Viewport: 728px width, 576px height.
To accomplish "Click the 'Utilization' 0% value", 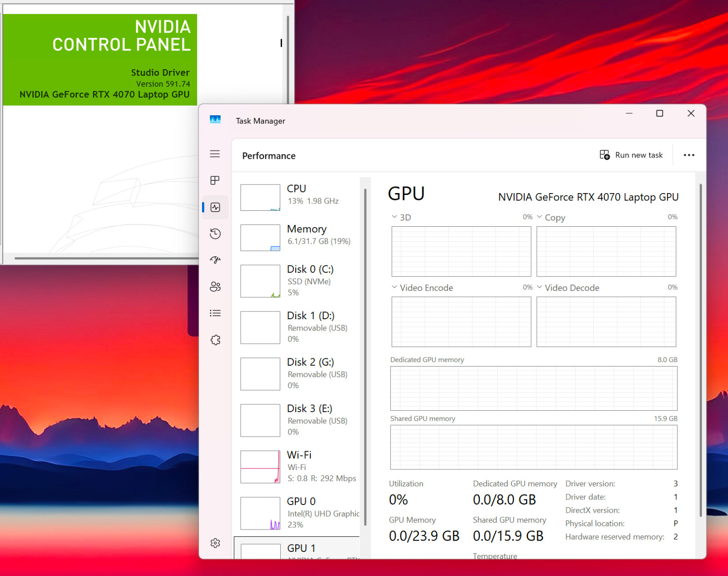I will [x=398, y=500].
